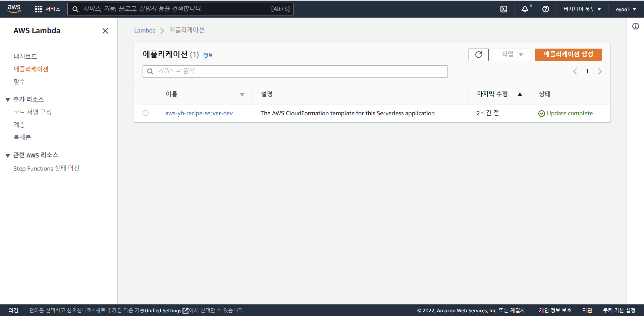
Task: Open the 작업 actions dropdown
Action: (x=512, y=55)
